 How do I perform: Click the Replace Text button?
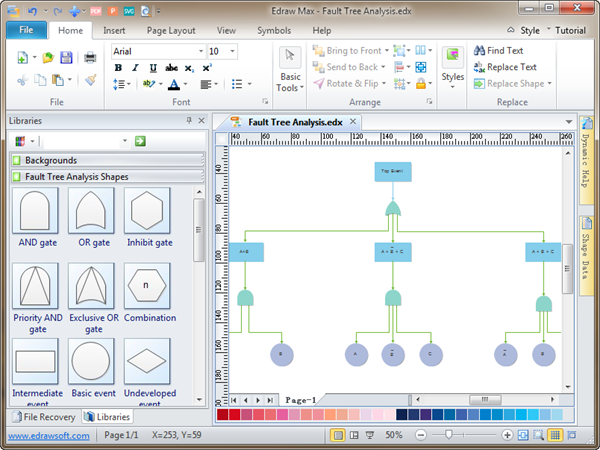[x=504, y=67]
